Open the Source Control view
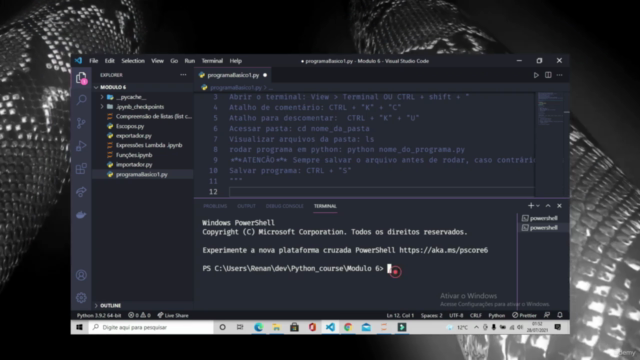640x360 pixels. [81, 123]
